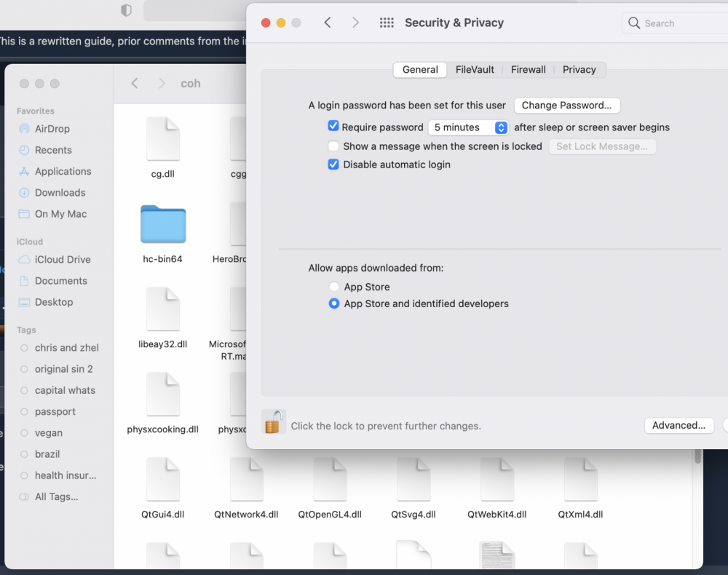Open the Show All preferences grid icon
The image size is (728, 575).
tap(387, 23)
